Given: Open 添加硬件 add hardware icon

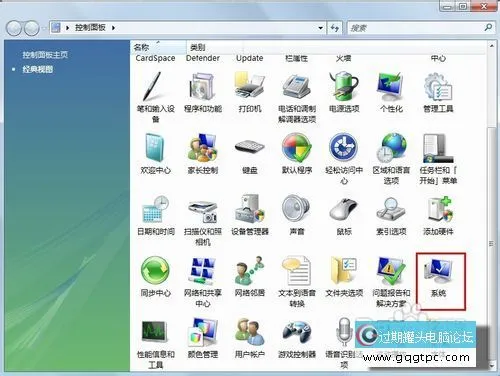Looking at the screenshot, I should coord(439,209).
